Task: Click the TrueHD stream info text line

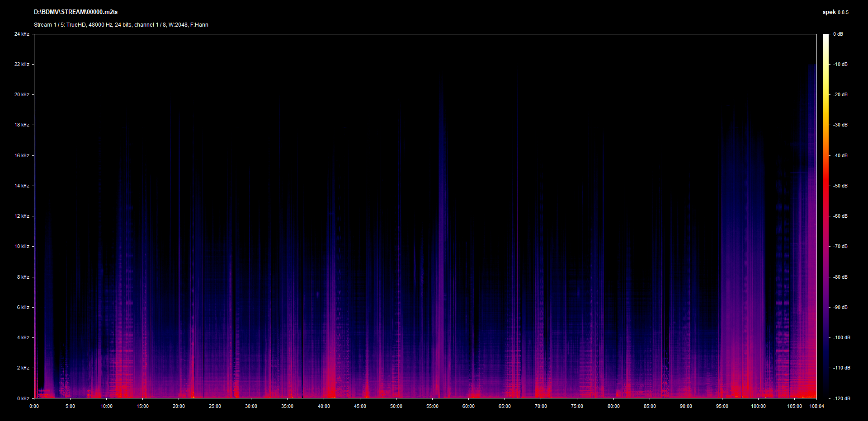Action: pyautogui.click(x=121, y=25)
